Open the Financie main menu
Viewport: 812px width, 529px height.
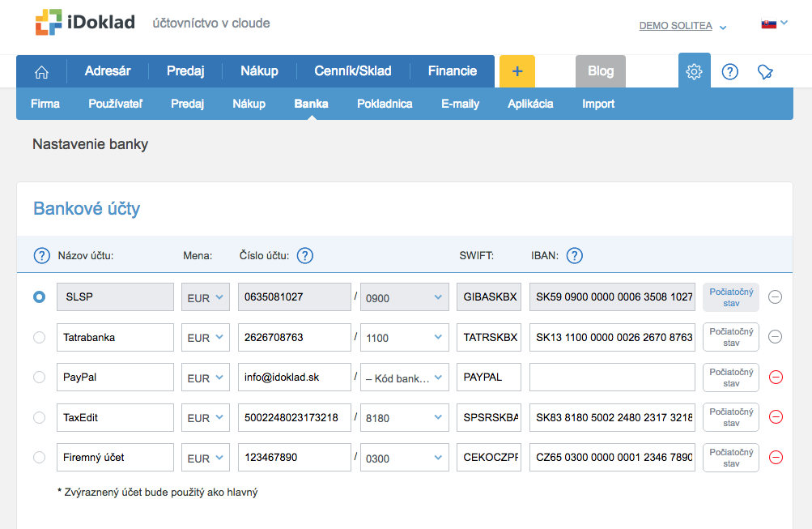(x=452, y=71)
